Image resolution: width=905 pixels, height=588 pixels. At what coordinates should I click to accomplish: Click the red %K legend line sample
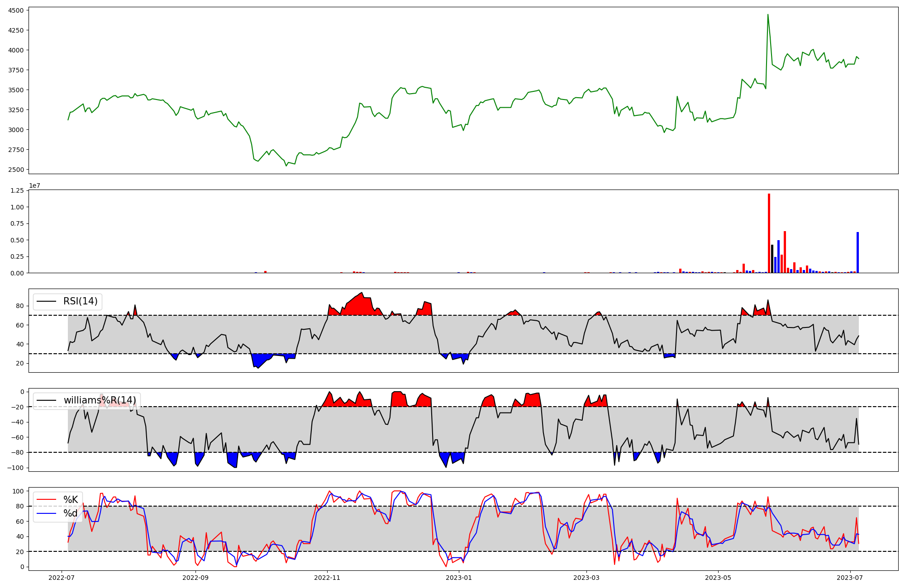(x=46, y=500)
